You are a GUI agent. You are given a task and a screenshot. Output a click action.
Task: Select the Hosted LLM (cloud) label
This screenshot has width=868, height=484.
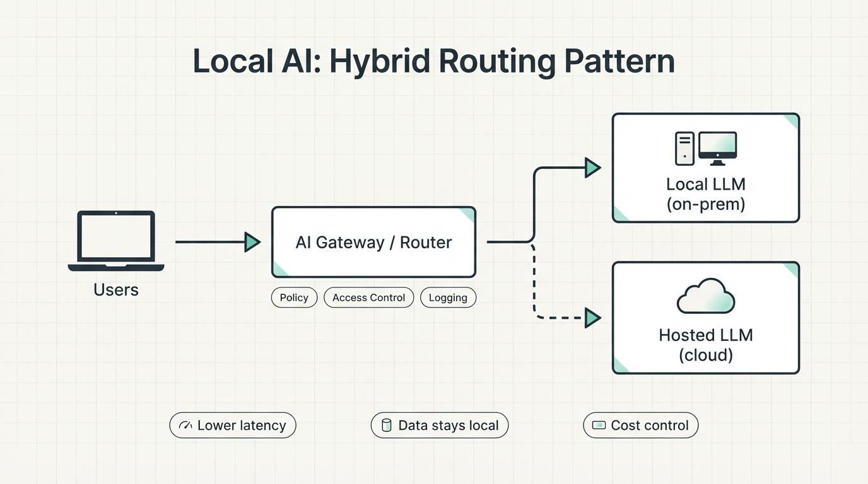coord(705,345)
